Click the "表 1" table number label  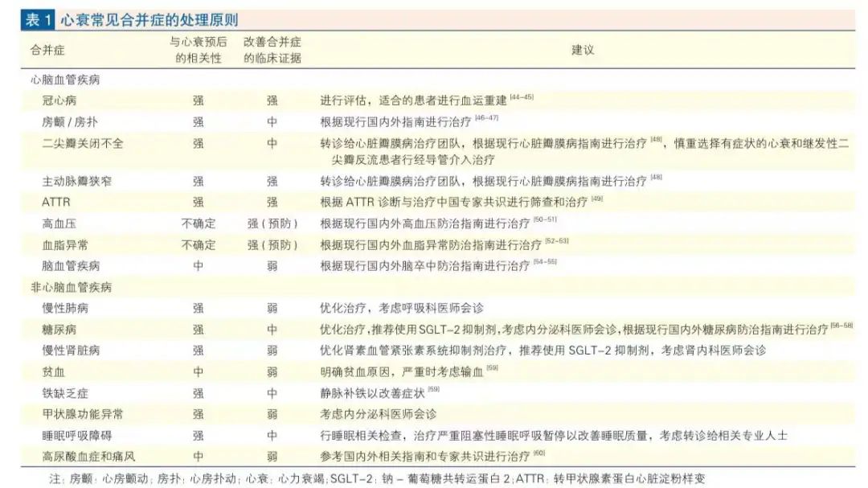(x=37, y=20)
